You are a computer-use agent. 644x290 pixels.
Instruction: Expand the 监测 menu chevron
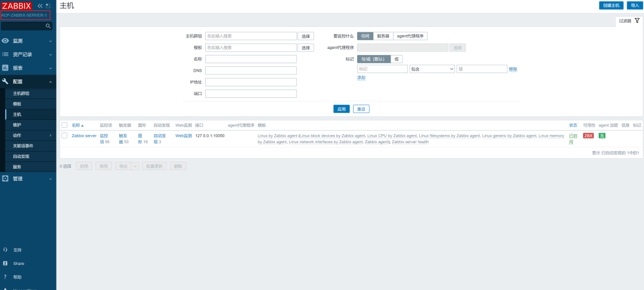click(x=51, y=41)
